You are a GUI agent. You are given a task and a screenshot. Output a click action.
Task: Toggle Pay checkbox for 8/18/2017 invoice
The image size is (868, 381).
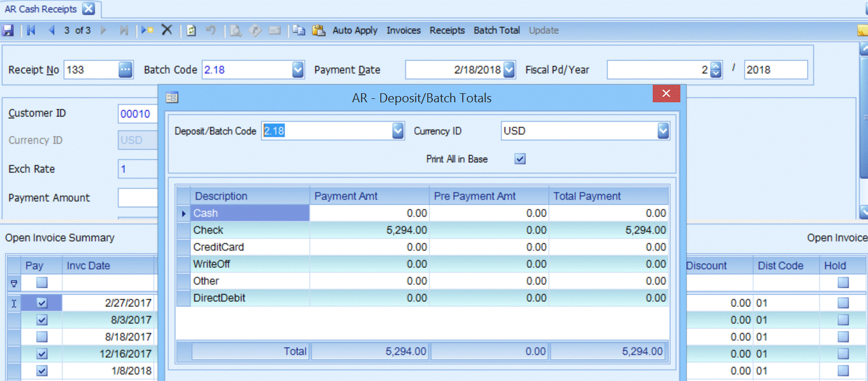tap(42, 337)
